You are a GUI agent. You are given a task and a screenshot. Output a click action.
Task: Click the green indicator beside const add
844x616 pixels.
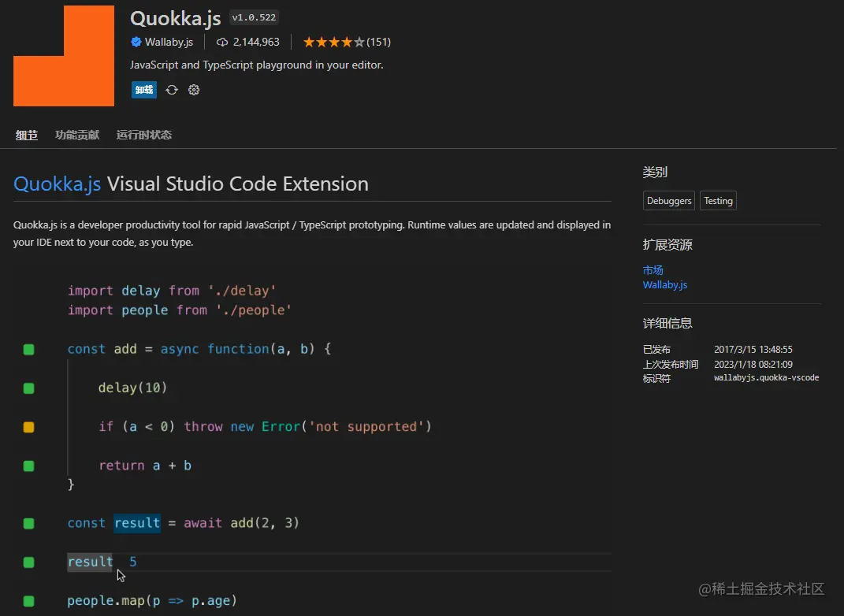point(29,350)
